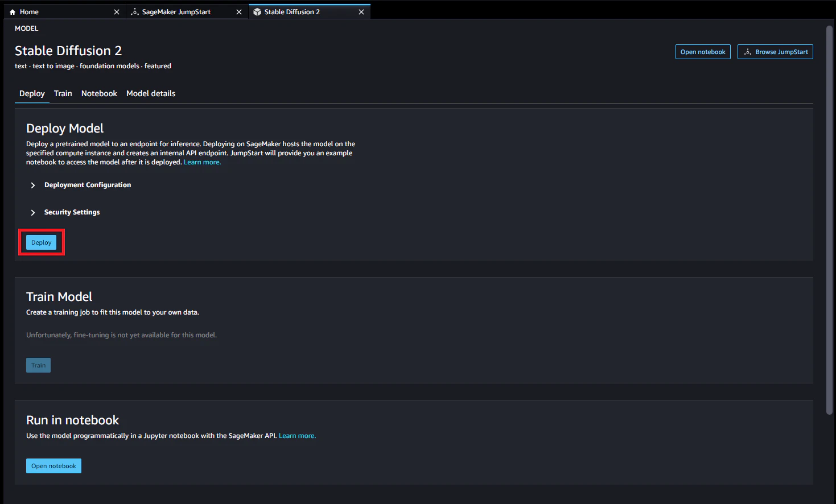The width and height of the screenshot is (836, 504).
Task: Close the Home tab
Action: tap(117, 12)
